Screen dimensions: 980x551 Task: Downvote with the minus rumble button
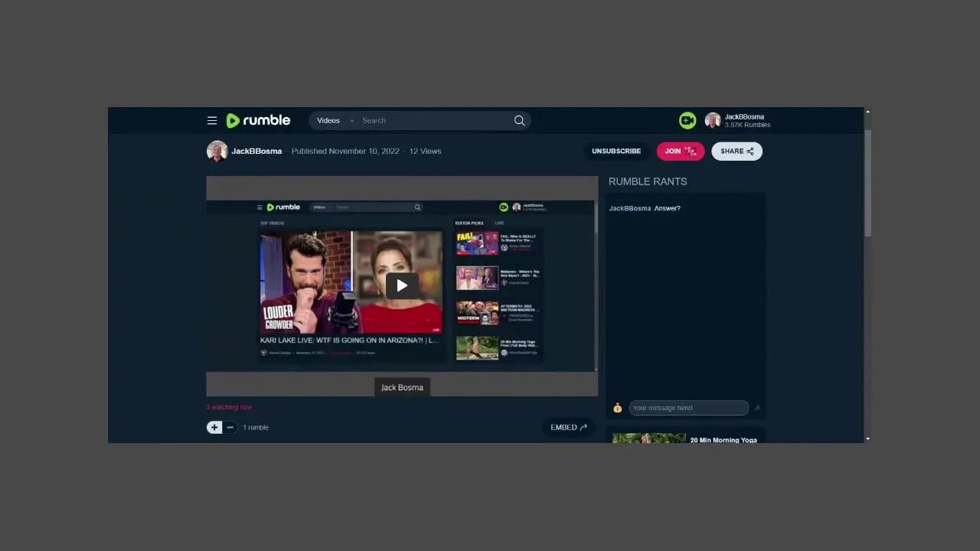[230, 427]
